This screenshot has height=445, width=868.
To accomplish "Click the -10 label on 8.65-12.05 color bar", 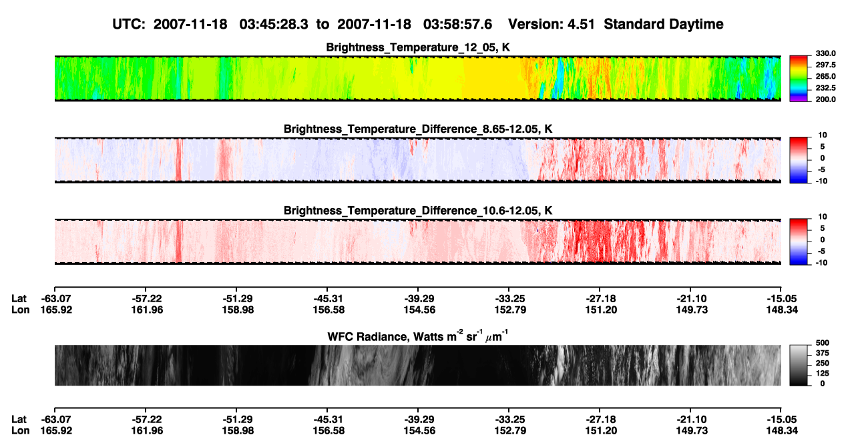I will point(821,181).
